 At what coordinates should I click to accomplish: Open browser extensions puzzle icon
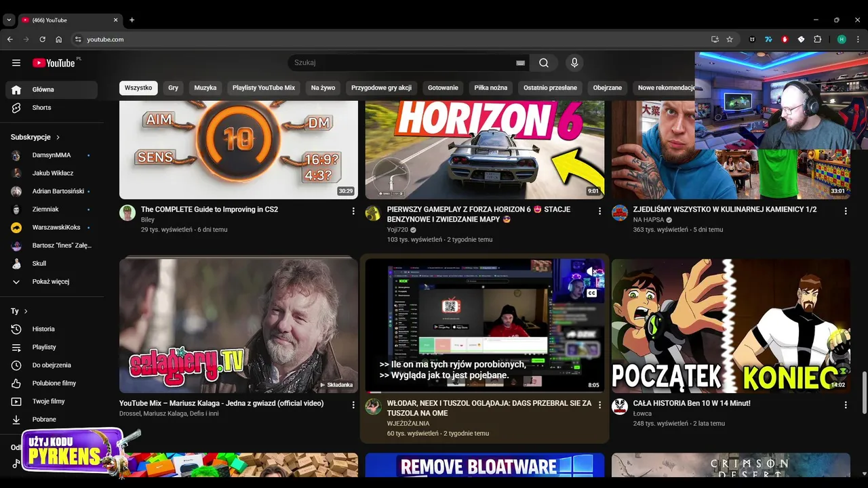tap(817, 39)
